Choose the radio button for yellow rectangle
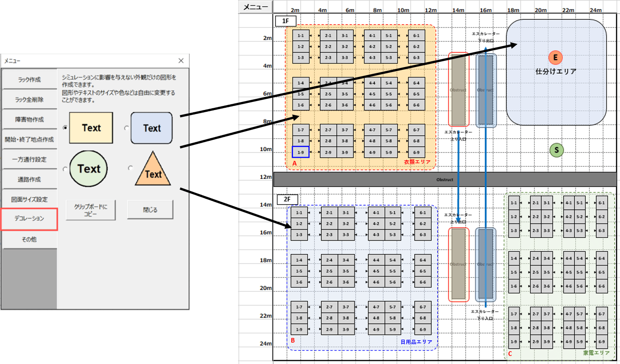The height and width of the screenshot is (364, 620). (65, 127)
